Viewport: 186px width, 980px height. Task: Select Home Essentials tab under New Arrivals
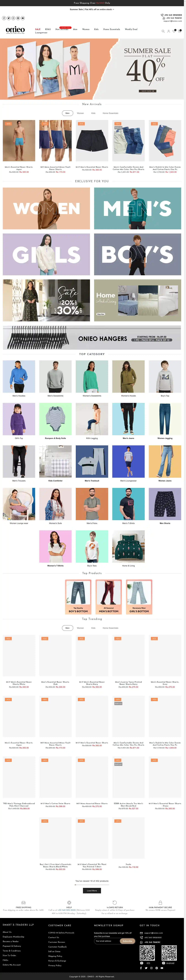tap(110, 113)
